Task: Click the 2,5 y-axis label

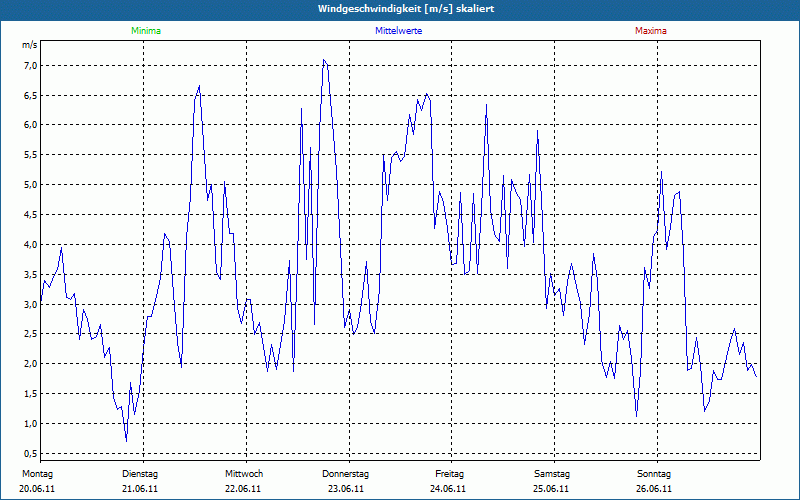Action: tap(30, 334)
